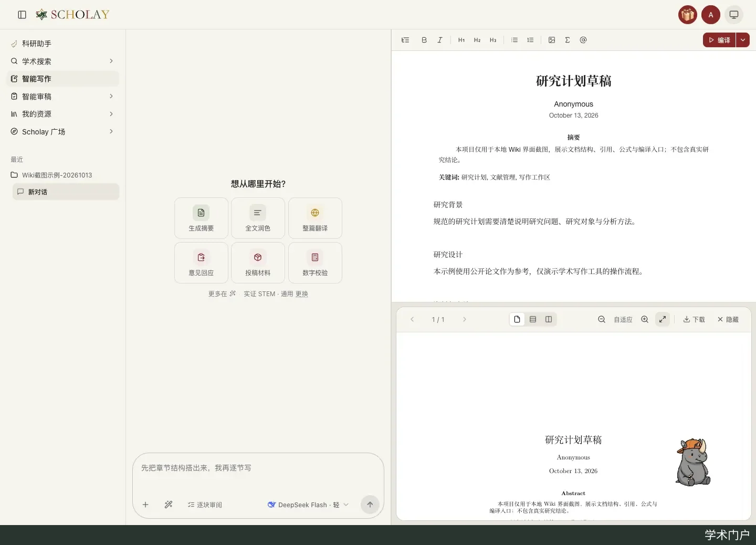Screen dimensions: 756x545
Task: Expand the 智能审稿 submenu
Action: tap(111, 96)
